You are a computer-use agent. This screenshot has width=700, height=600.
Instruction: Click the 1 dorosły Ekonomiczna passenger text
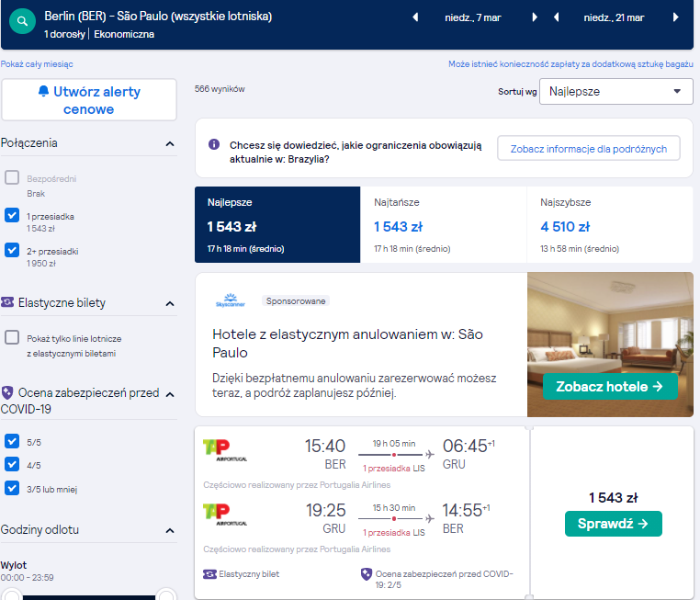(x=99, y=34)
